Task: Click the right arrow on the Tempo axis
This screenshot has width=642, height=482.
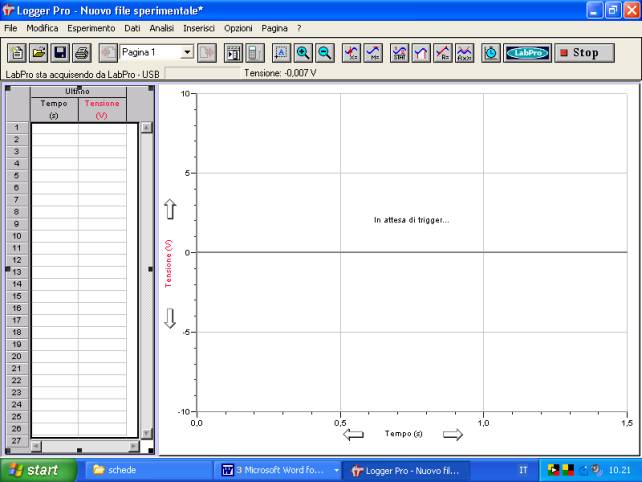Action: click(x=453, y=434)
